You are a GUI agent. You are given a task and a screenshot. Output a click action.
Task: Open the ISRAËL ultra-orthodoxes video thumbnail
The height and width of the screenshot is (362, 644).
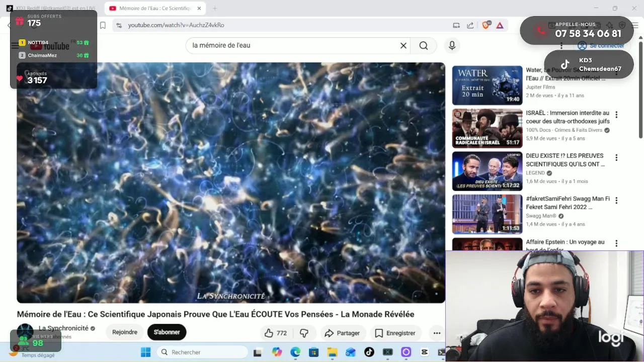point(487,128)
